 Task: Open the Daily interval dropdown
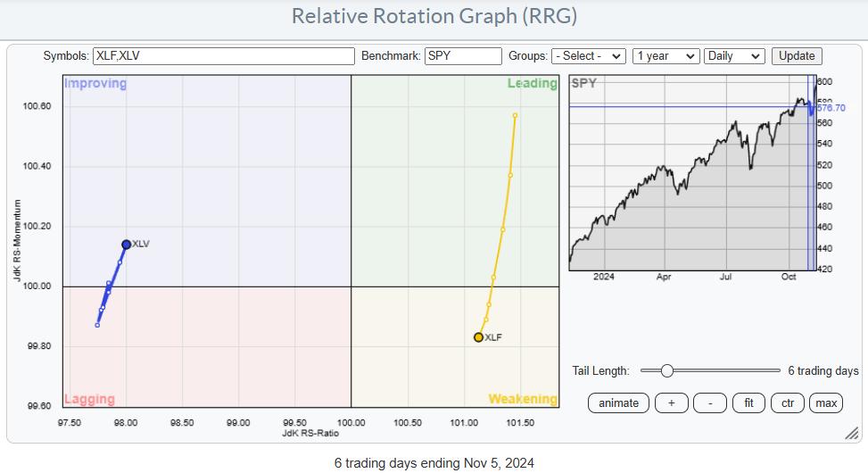[734, 56]
